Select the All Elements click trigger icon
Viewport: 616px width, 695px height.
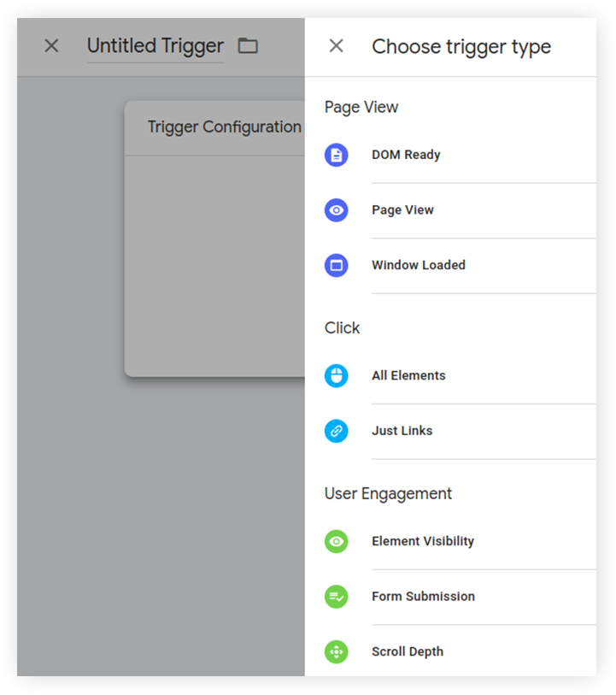[337, 375]
